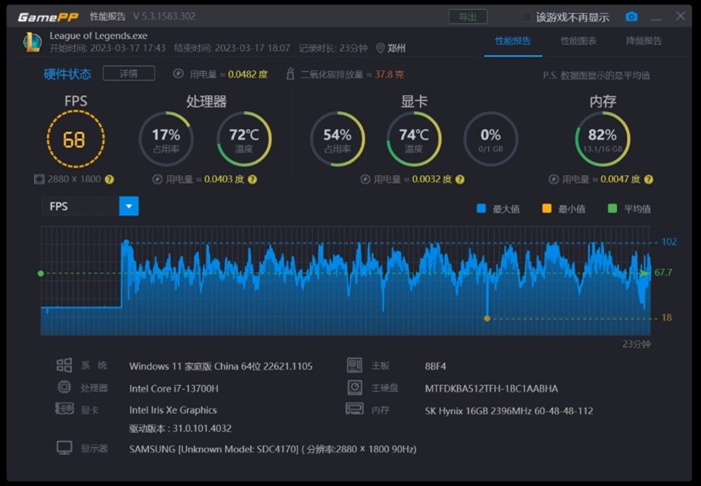701x486 pixels.
Task: Click the power usage icon before 0.0482 度
Action: 178,74
